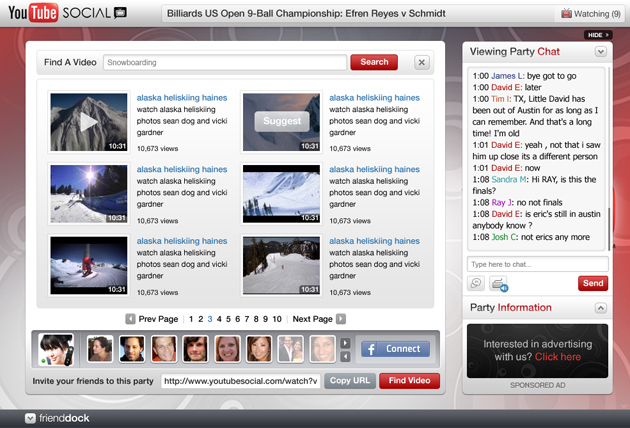Image resolution: width=630 pixels, height=428 pixels.
Task: Open the forested snow trail thumbnail
Action: pos(281,265)
